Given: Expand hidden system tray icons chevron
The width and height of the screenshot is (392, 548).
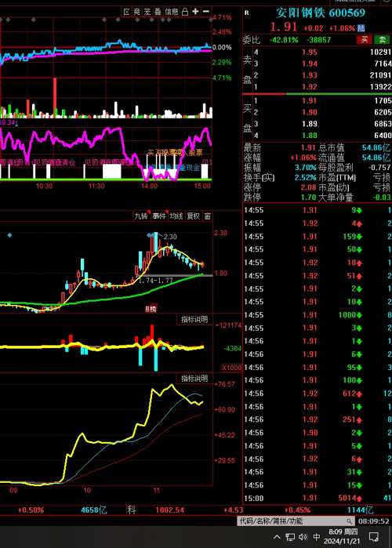Looking at the screenshot, I should point(277,537).
